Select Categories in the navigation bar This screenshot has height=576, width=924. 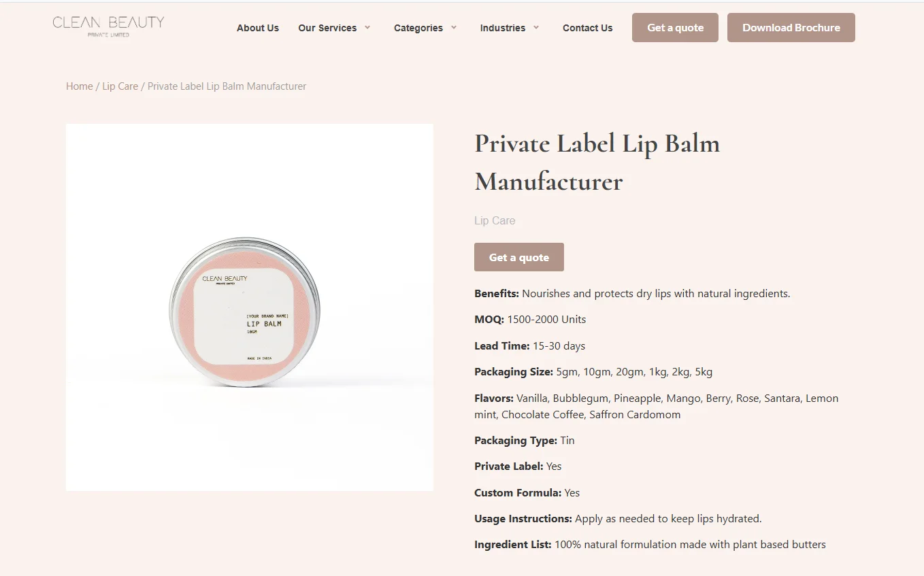[418, 28]
